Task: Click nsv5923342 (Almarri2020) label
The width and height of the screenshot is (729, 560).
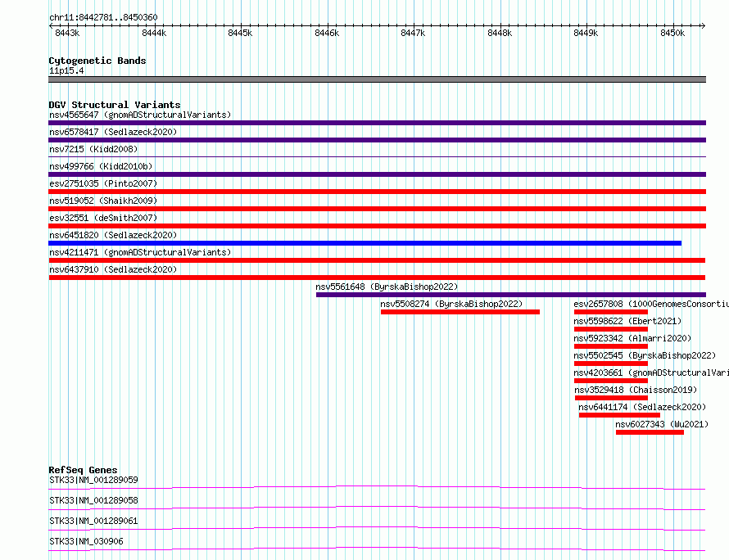Action: click(x=632, y=338)
